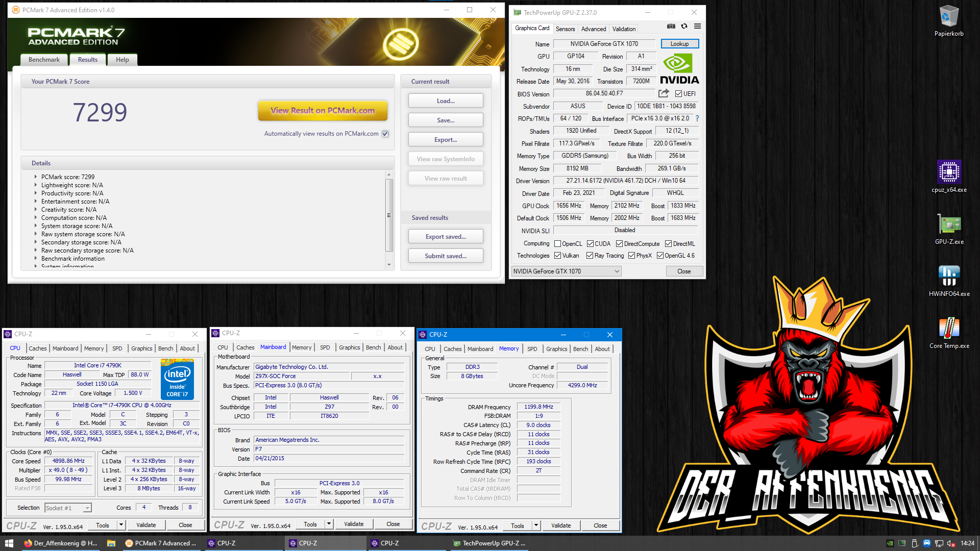Click View Result on PCMark.com button

point(323,111)
